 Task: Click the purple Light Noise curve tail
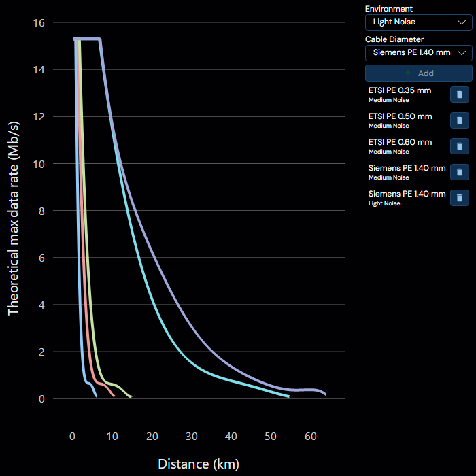coord(322,392)
